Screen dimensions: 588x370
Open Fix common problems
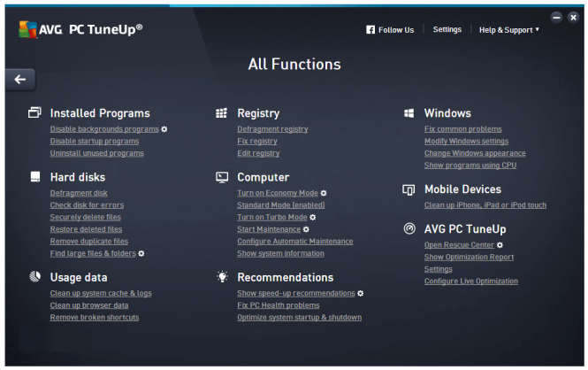[x=463, y=129]
